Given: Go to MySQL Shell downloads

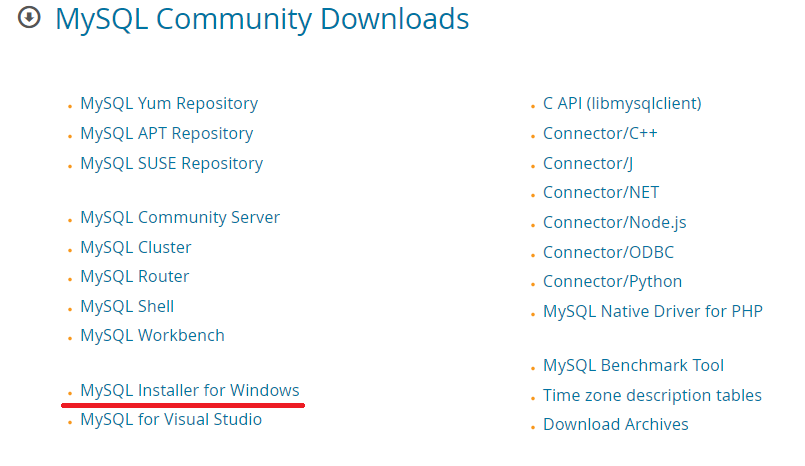Looking at the screenshot, I should tap(127, 306).
